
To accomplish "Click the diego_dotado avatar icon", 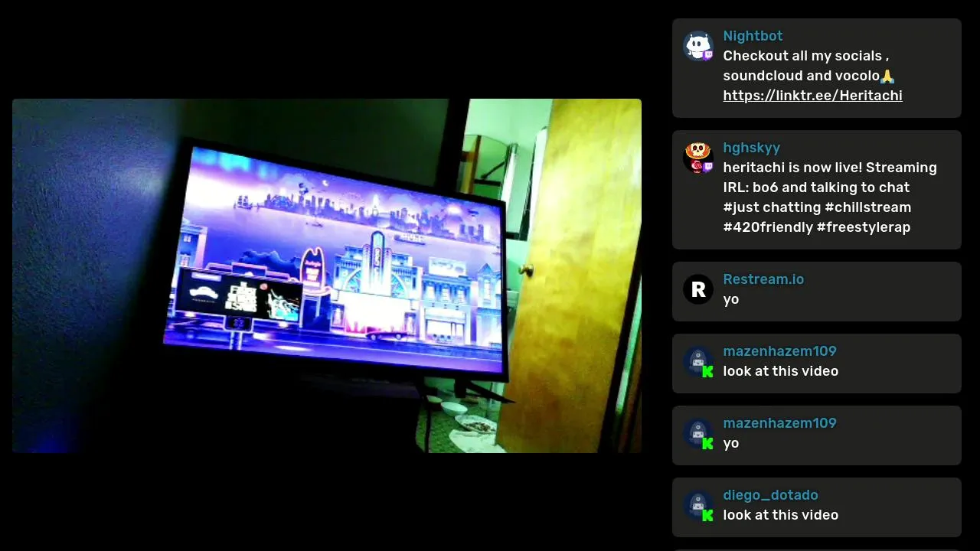I will [x=698, y=506].
